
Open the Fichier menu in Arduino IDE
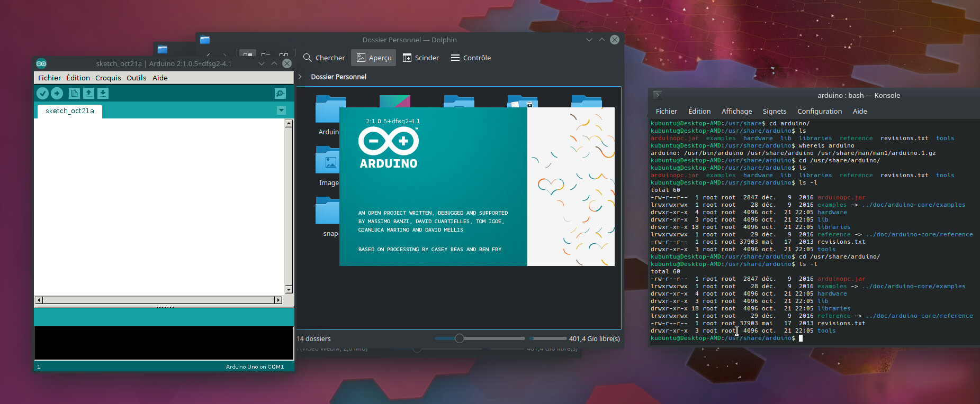pyautogui.click(x=49, y=78)
